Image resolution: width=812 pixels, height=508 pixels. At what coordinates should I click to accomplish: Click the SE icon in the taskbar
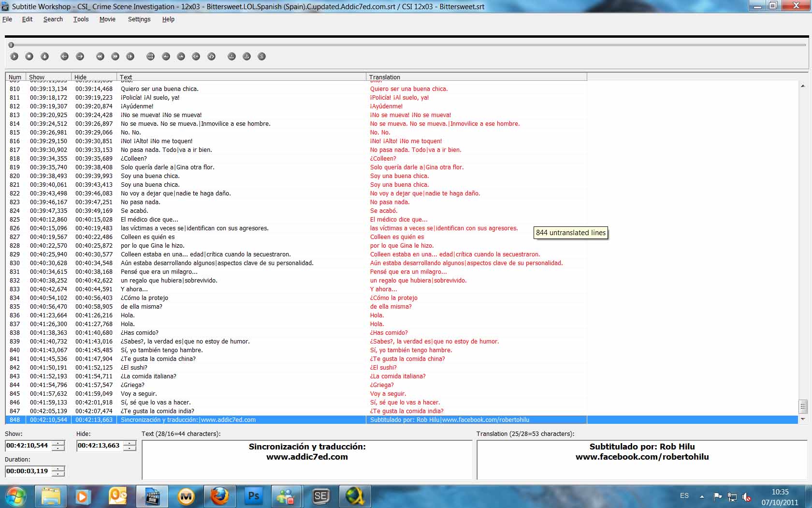pyautogui.click(x=321, y=496)
